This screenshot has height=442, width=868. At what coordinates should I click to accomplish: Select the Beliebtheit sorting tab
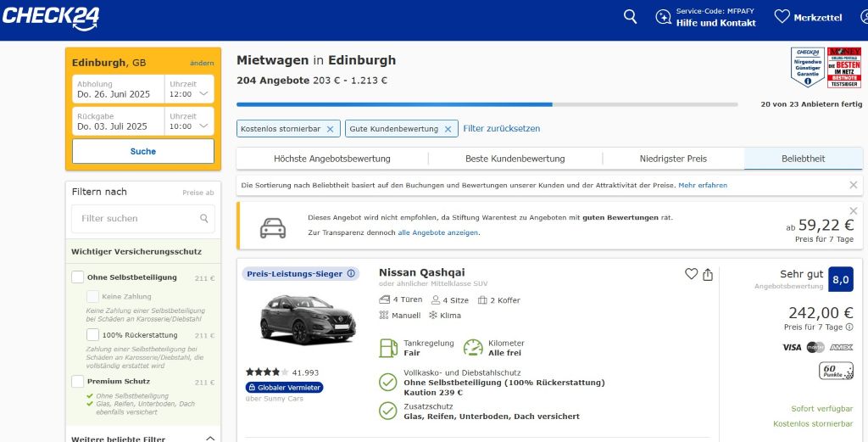[x=804, y=159]
